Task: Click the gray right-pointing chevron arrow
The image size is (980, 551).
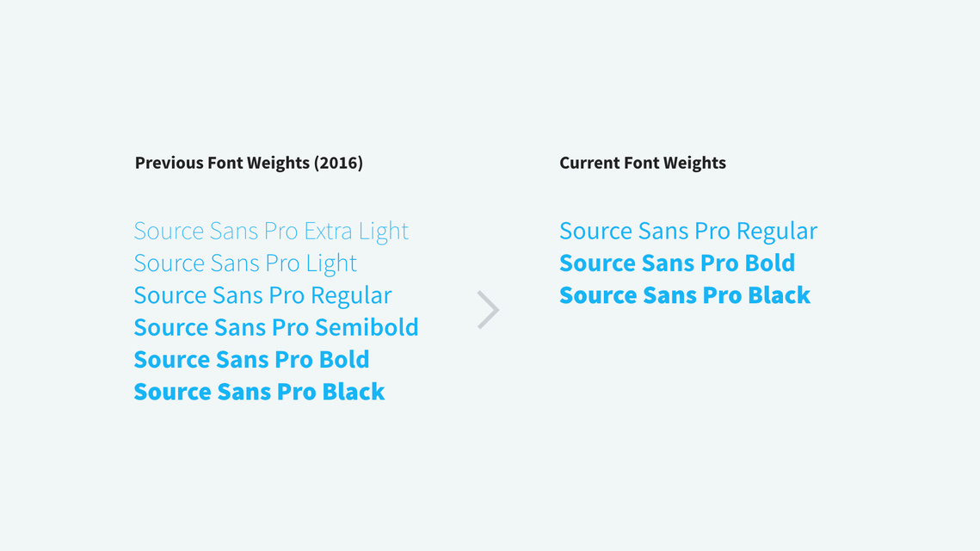Action: point(488,310)
